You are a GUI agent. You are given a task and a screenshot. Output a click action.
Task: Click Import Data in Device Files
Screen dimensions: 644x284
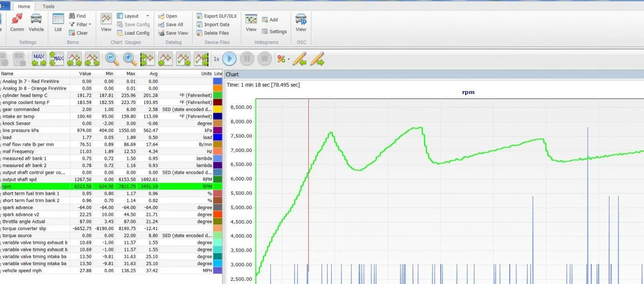(213, 24)
